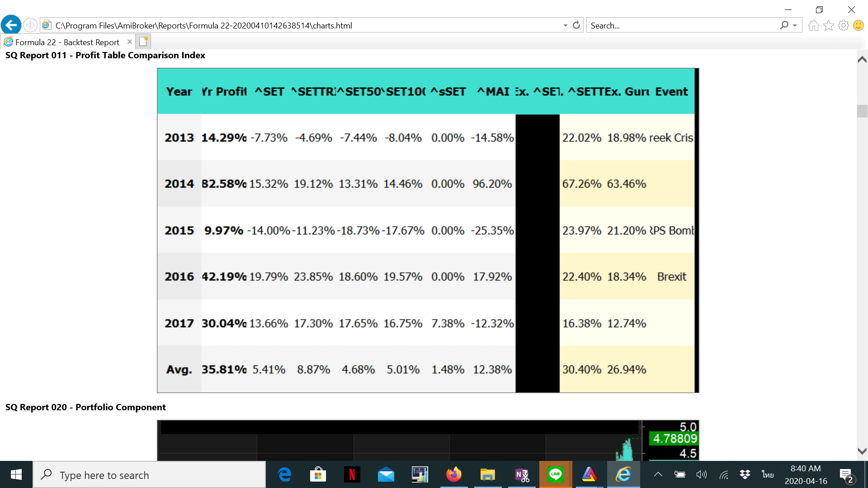The image size is (868, 488).
Task: Open the Tools gear icon
Action: (843, 25)
